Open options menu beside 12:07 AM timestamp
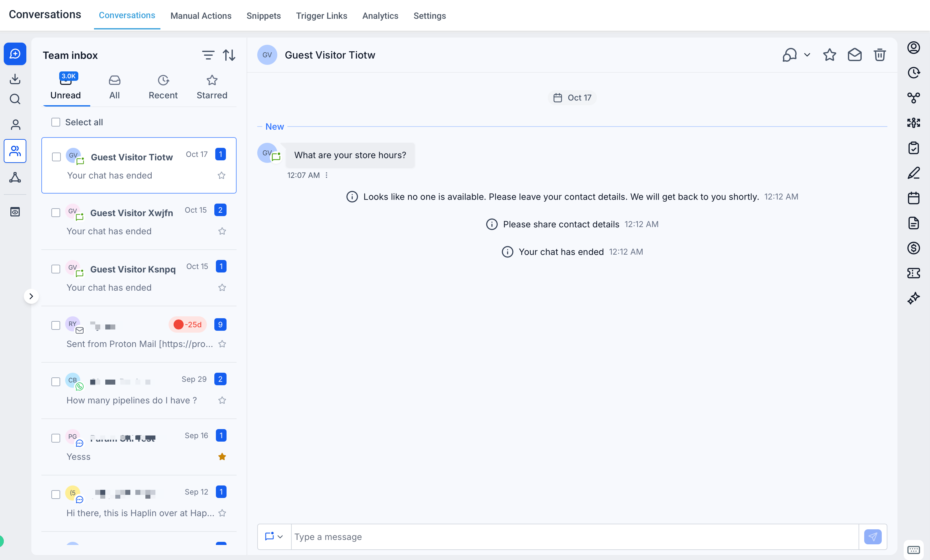The image size is (930, 560). pos(327,175)
